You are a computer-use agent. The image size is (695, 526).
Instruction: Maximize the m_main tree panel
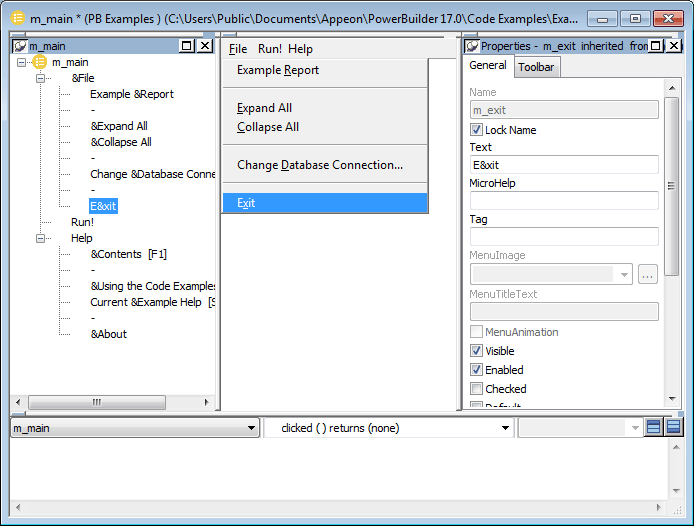(187, 46)
